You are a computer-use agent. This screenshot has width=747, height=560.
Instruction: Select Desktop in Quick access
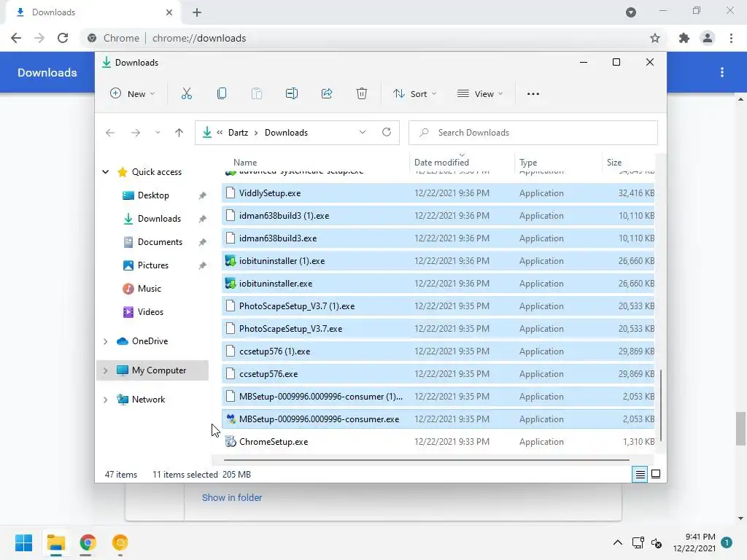coord(153,195)
